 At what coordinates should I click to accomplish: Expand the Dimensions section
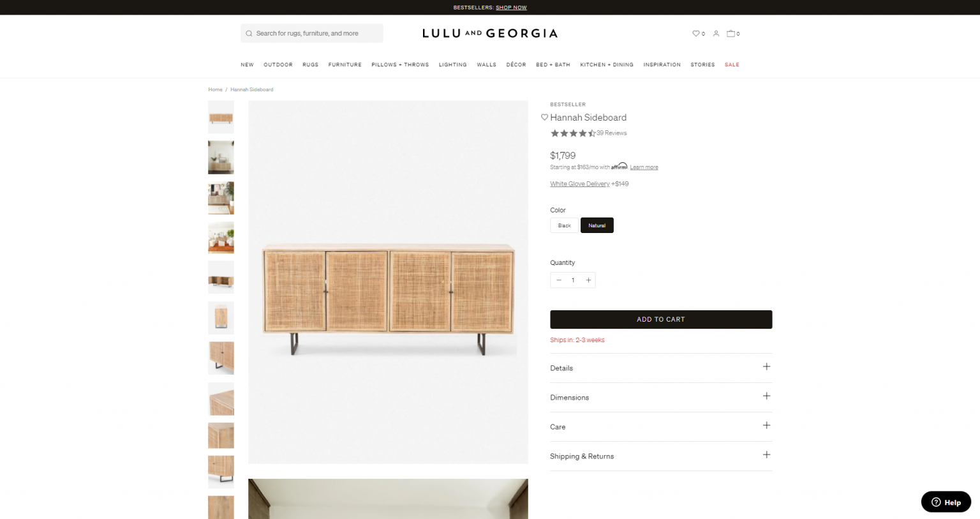(x=661, y=397)
